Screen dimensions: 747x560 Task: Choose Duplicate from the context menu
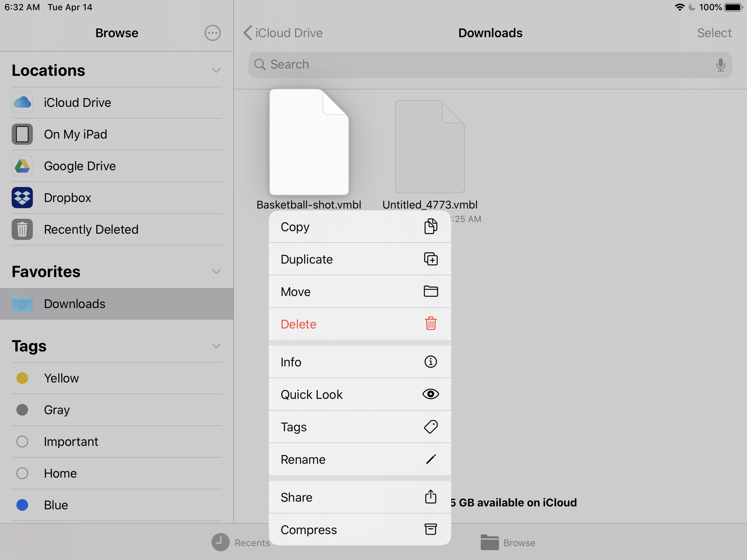(x=359, y=259)
